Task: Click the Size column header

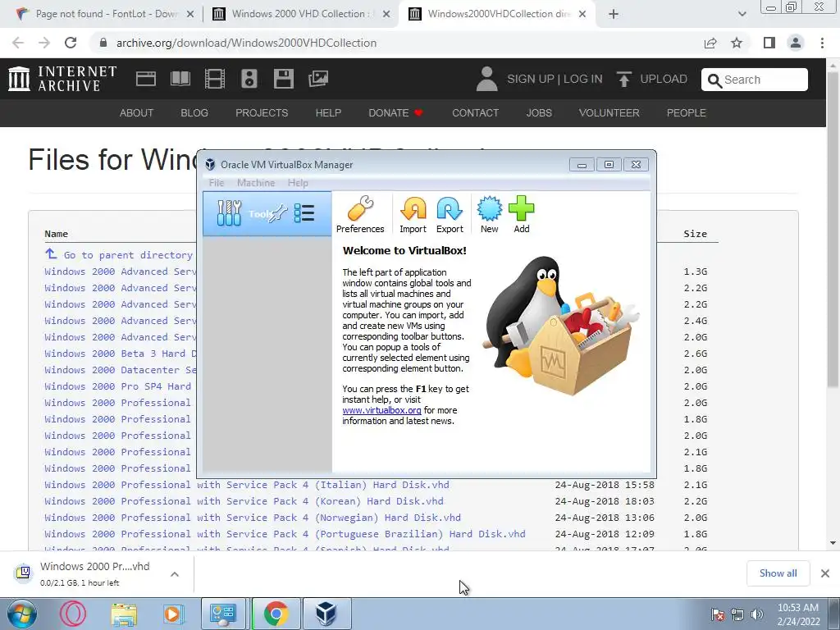Action: 695,234
